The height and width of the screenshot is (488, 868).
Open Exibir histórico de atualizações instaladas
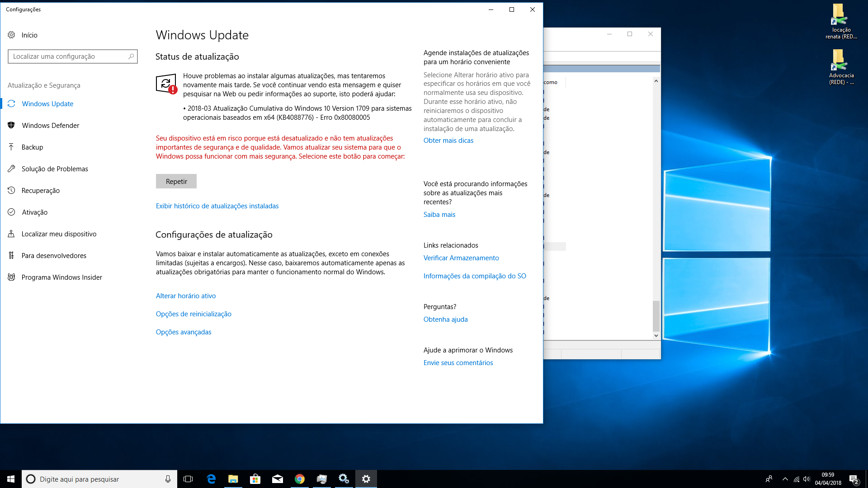pyautogui.click(x=217, y=206)
